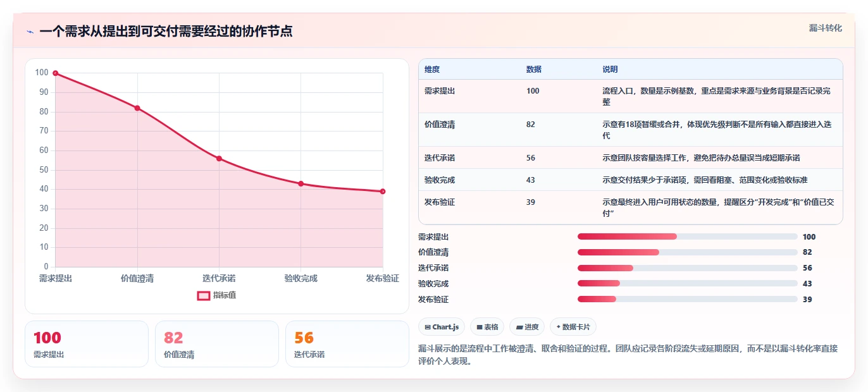The image size is (868, 392).
Task: Click the value 43 in the table
Action: coord(531,180)
